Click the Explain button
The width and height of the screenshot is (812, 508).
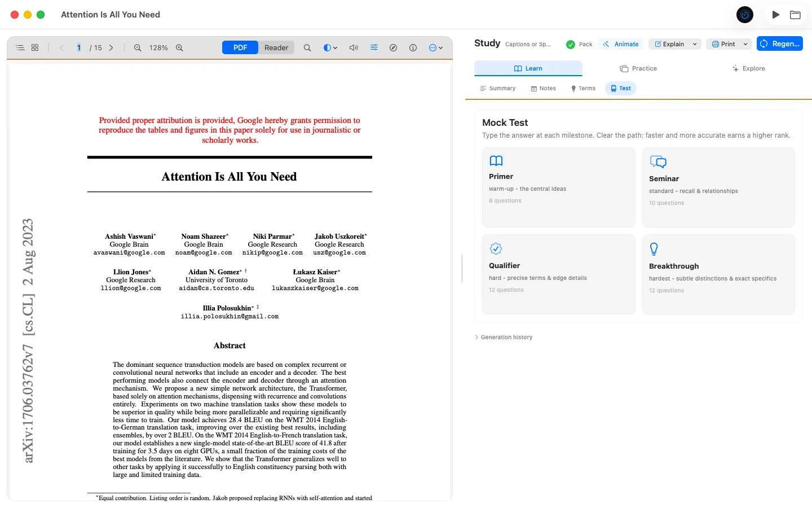(x=669, y=44)
